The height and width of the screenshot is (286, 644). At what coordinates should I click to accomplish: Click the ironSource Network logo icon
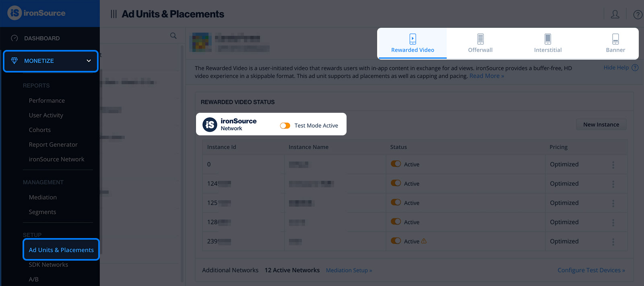click(210, 124)
